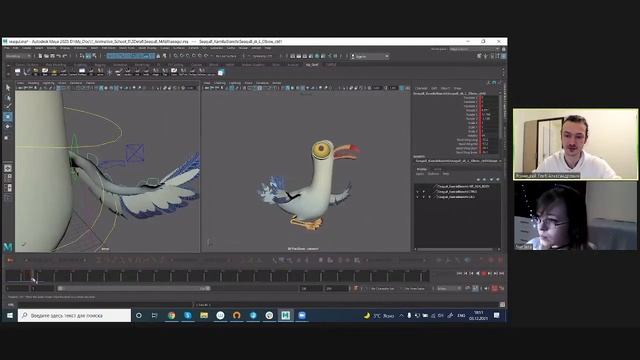Screen dimensions: 640x360
Task: Open File Explorer from the taskbar
Action: [x=204, y=316]
